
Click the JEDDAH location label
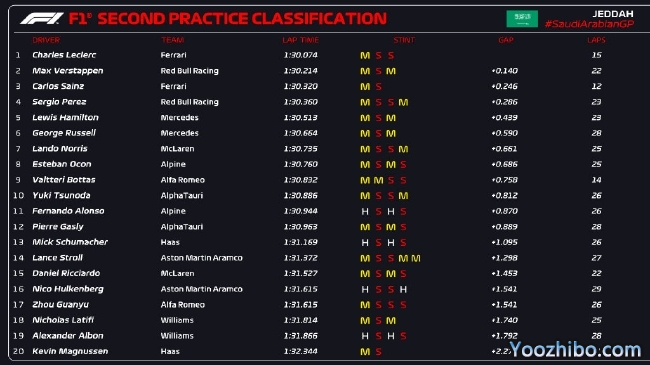(x=613, y=14)
